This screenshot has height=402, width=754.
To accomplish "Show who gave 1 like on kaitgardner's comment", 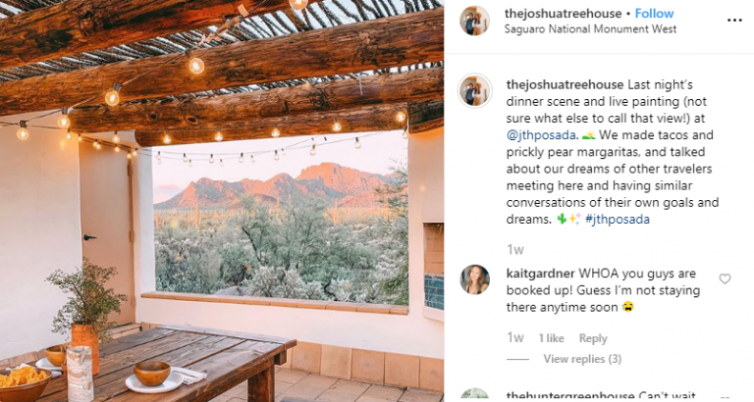I will (551, 338).
